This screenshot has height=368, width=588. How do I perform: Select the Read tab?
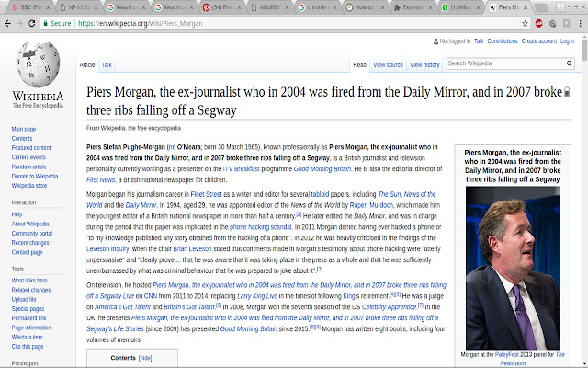point(359,64)
